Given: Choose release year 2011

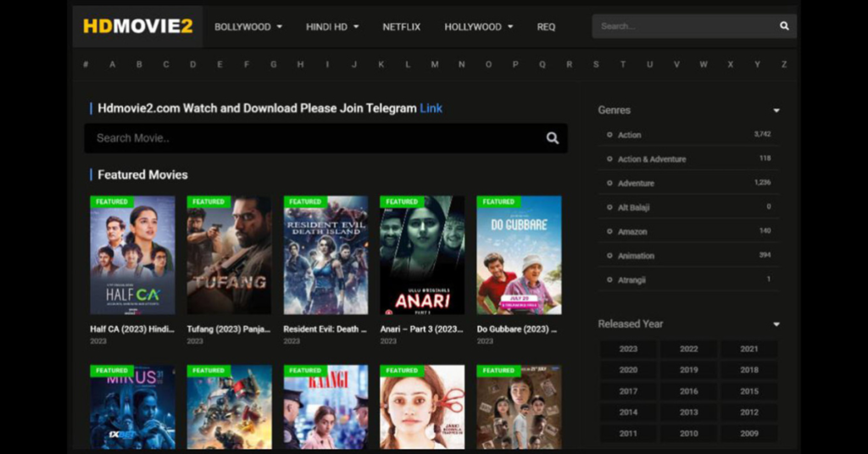Looking at the screenshot, I should [628, 434].
